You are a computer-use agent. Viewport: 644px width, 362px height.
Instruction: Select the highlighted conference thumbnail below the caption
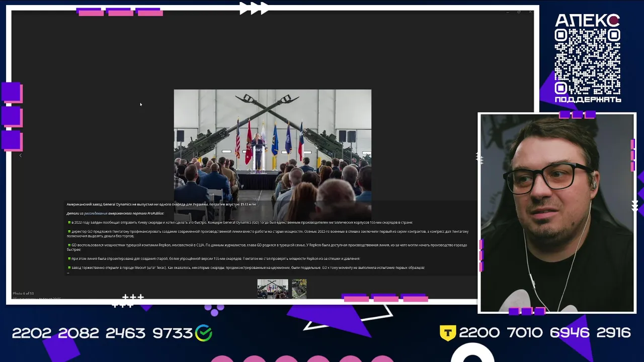click(273, 289)
